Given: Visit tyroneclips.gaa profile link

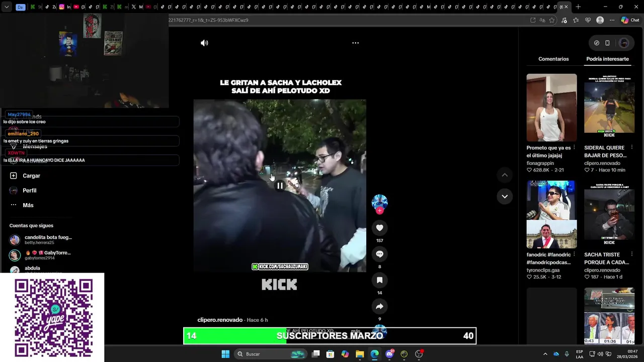Looking at the screenshot, I should tap(544, 270).
